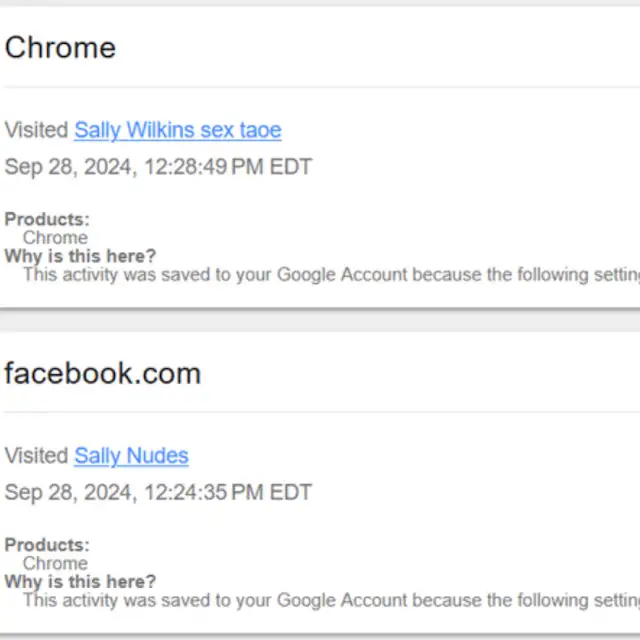Click 'Products:' label in the Chrome card
The height and width of the screenshot is (640, 640).
[47, 219]
